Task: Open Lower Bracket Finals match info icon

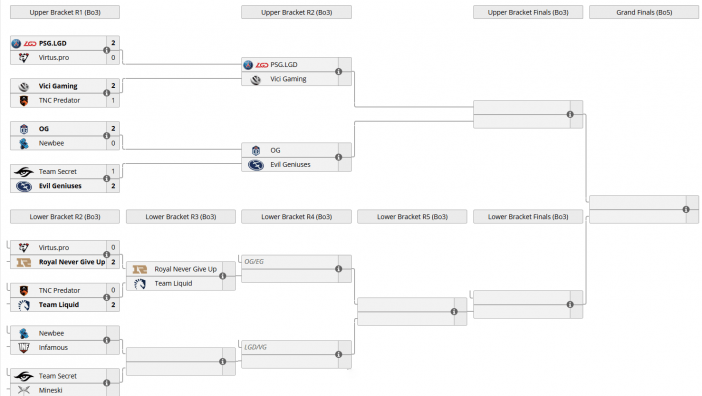Action: 570,304
